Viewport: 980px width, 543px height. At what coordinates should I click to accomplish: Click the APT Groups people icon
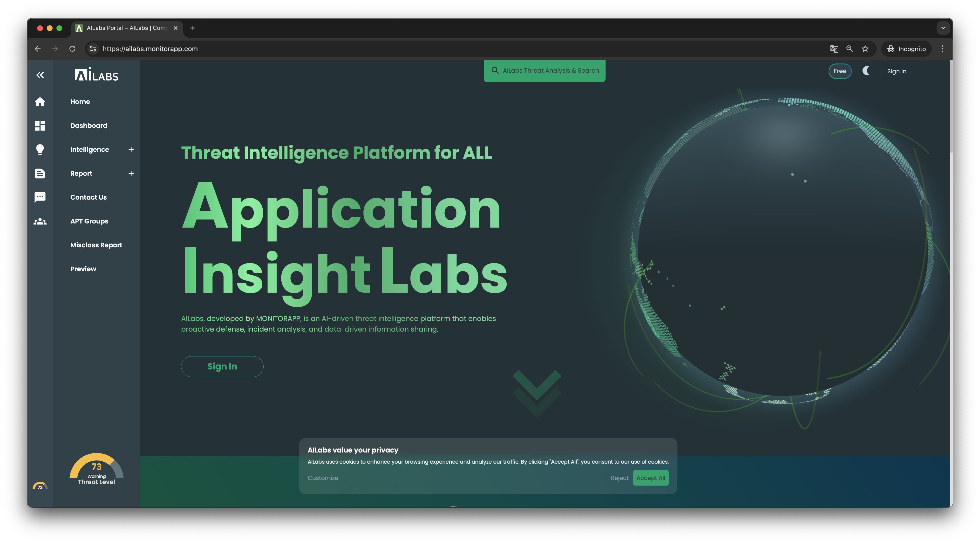coord(40,221)
